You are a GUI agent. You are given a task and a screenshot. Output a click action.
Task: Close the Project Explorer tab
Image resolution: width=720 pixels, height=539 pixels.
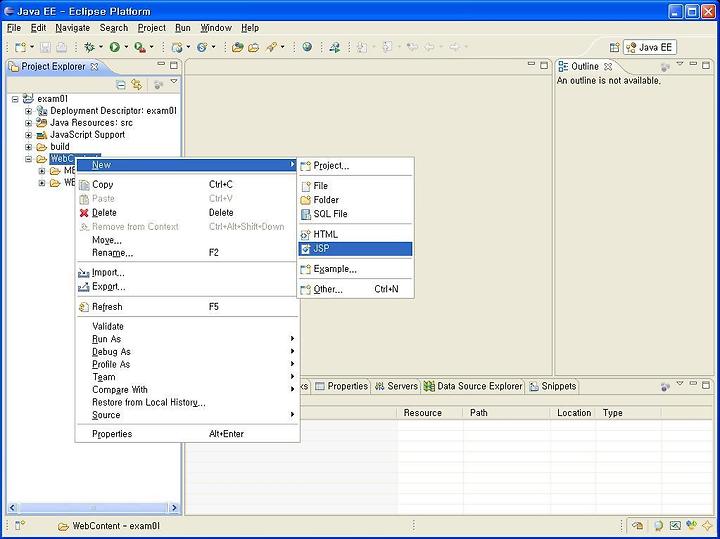click(95, 67)
